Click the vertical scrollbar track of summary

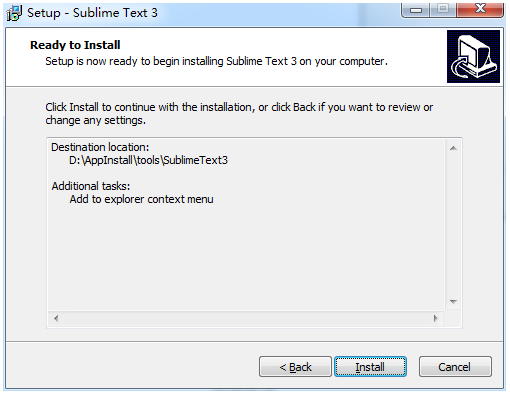453,225
